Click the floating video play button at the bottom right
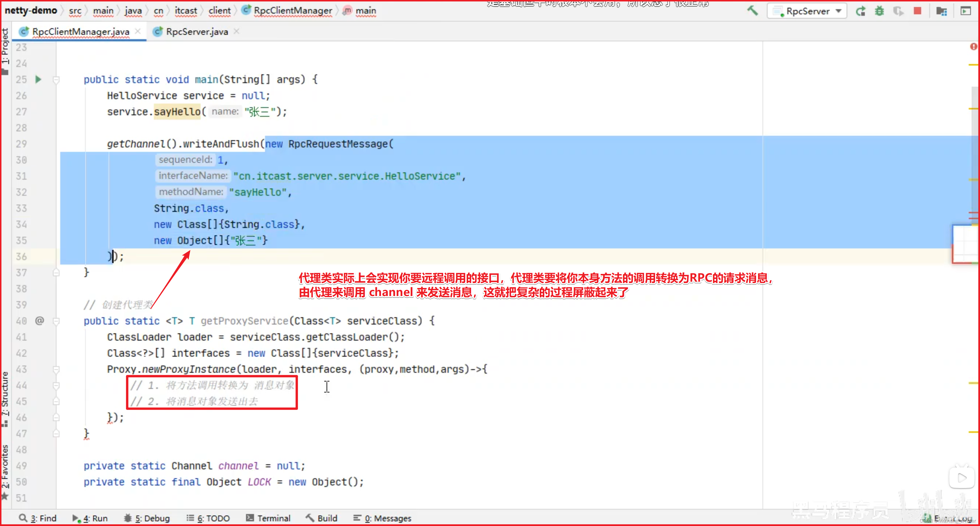 point(962,477)
